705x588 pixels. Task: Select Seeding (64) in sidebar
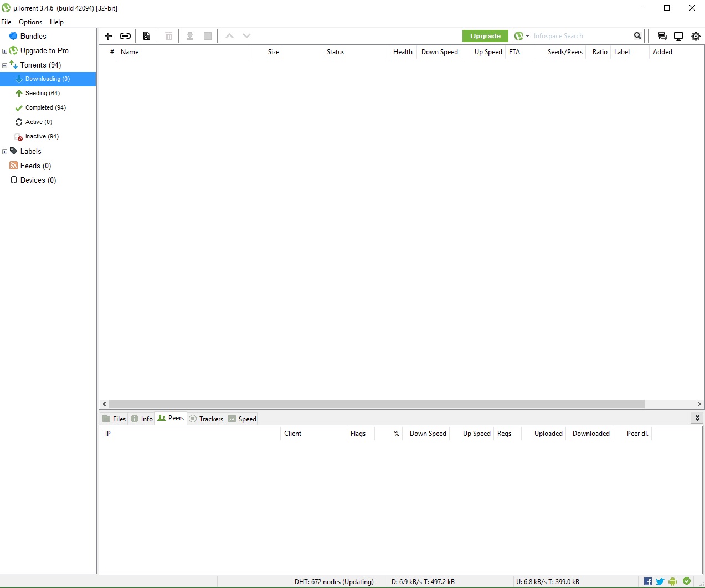click(42, 93)
